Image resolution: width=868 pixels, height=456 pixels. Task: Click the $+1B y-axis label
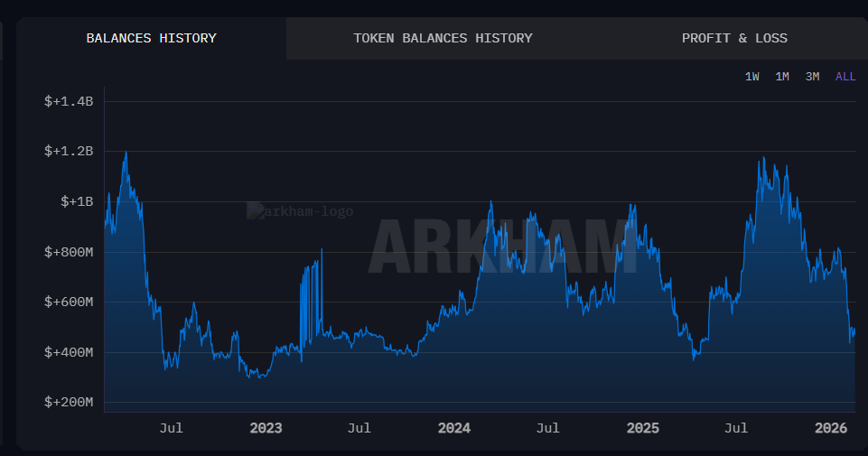coord(76,201)
